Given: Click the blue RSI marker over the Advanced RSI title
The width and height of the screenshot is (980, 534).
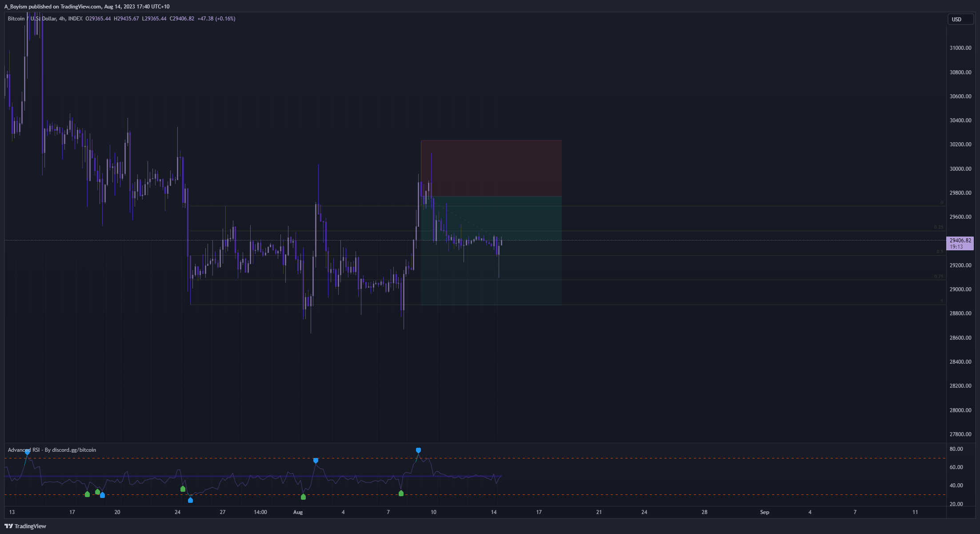Looking at the screenshot, I should coord(28,452).
